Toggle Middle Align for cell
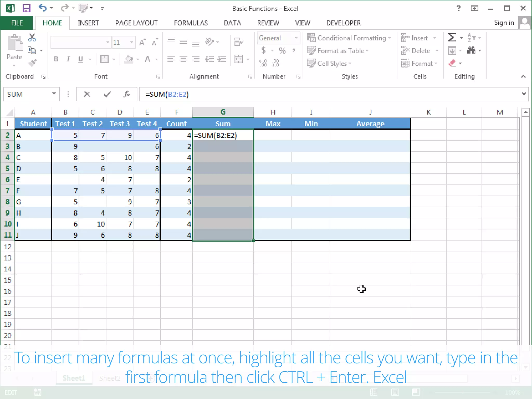The image size is (532, 399). click(183, 42)
